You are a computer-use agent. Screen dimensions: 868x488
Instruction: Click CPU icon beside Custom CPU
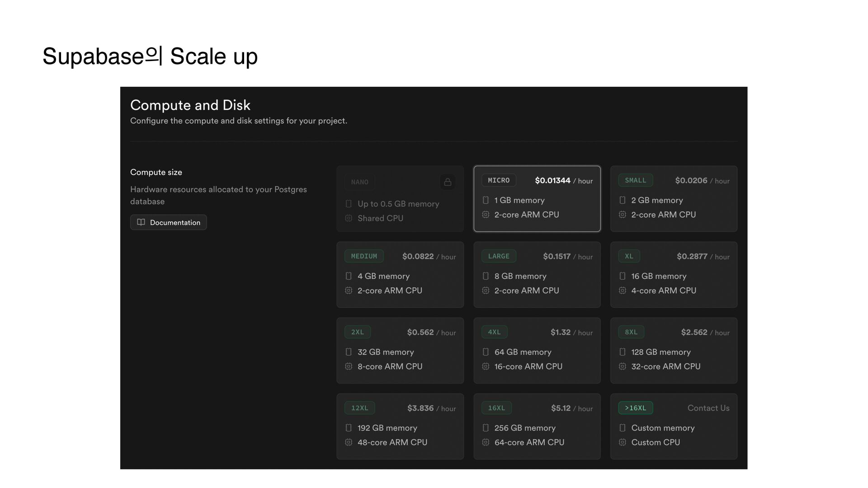coord(623,442)
